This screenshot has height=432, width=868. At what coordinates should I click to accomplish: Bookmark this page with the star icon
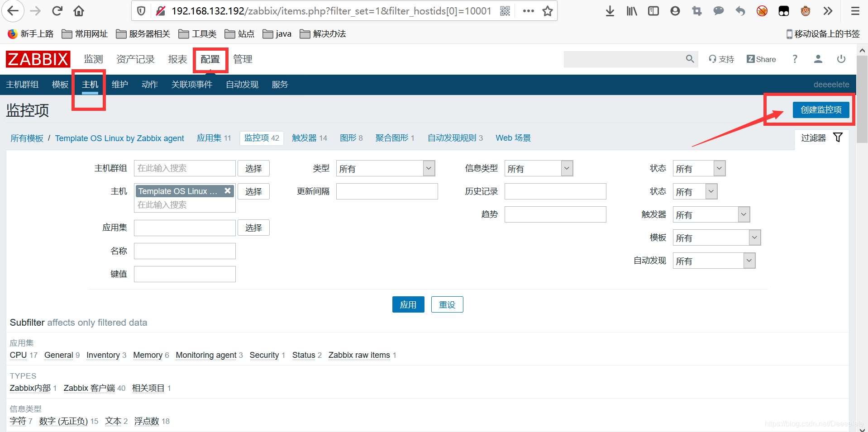548,11
